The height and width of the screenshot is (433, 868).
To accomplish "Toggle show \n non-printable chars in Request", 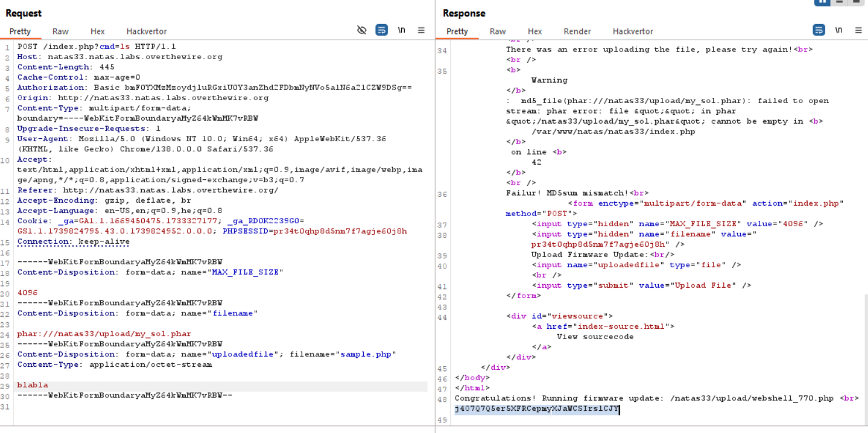I will [402, 30].
